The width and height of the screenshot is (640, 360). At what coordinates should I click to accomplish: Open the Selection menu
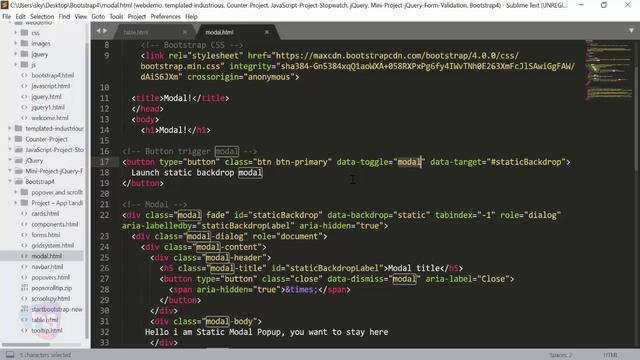click(42, 17)
